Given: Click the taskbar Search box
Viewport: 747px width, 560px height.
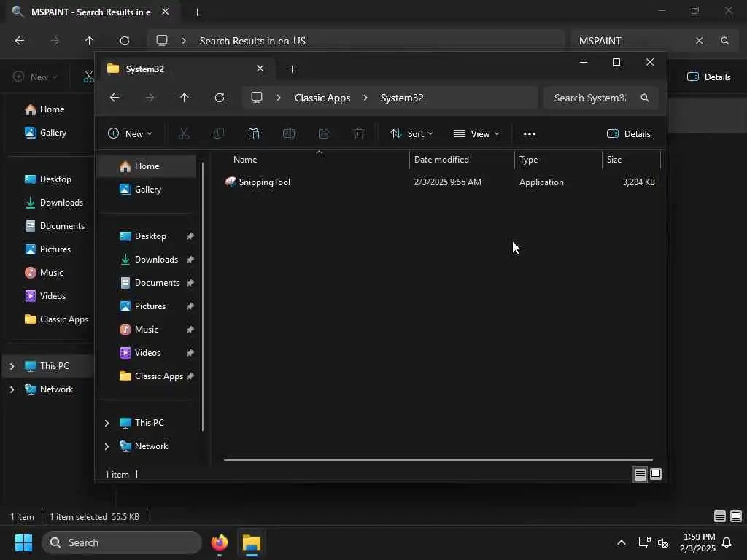Looking at the screenshot, I should tap(122, 542).
